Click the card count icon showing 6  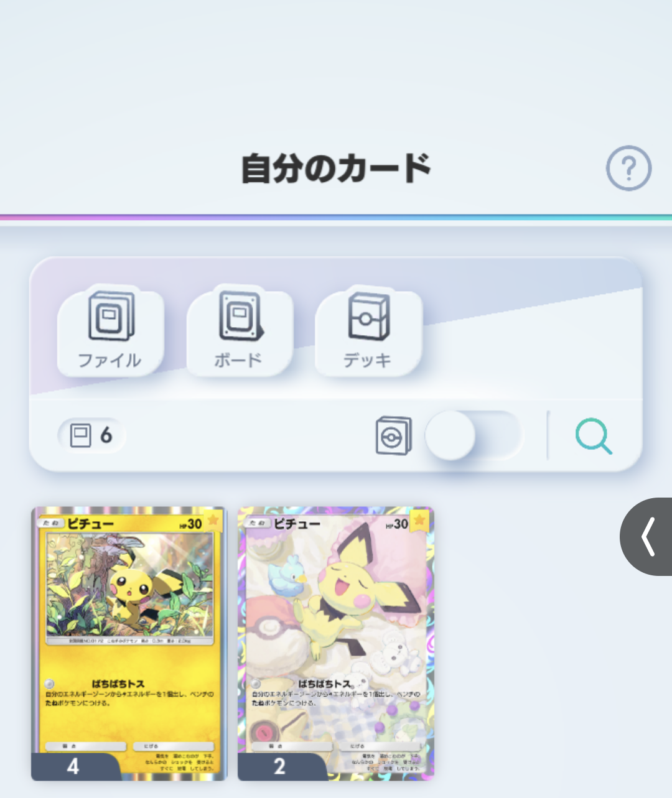[x=91, y=435]
